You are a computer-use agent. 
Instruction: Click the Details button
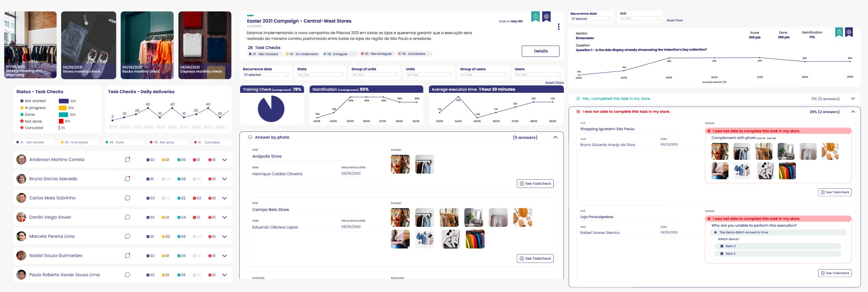[541, 51]
